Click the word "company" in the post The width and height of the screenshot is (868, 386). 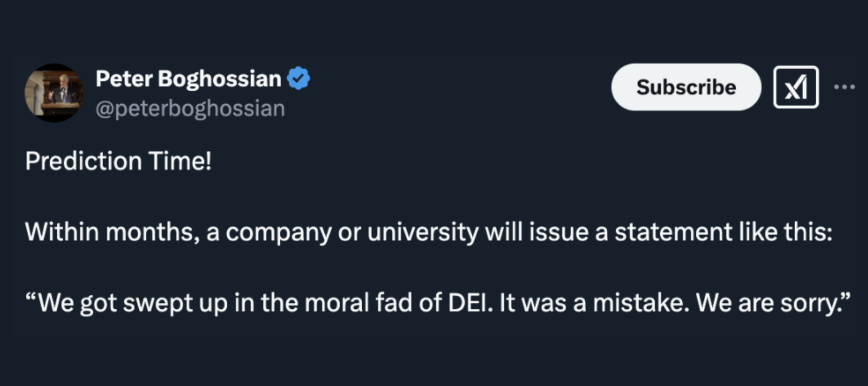pos(278,233)
